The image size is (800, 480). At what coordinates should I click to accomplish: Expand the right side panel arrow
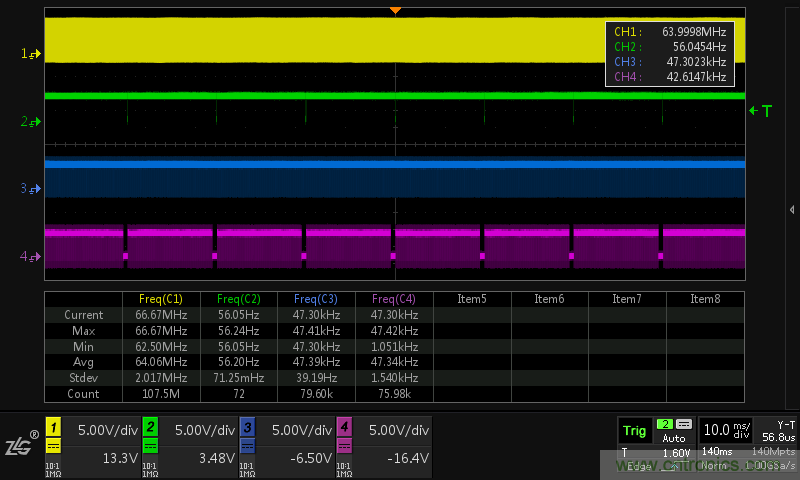click(x=792, y=209)
